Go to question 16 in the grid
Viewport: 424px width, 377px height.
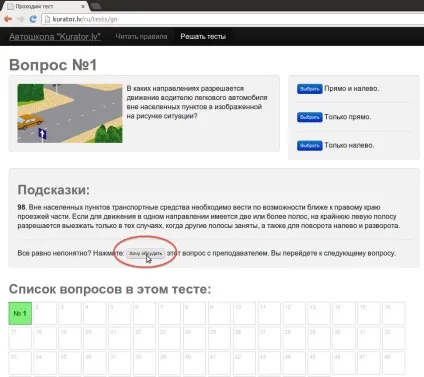coord(394,313)
